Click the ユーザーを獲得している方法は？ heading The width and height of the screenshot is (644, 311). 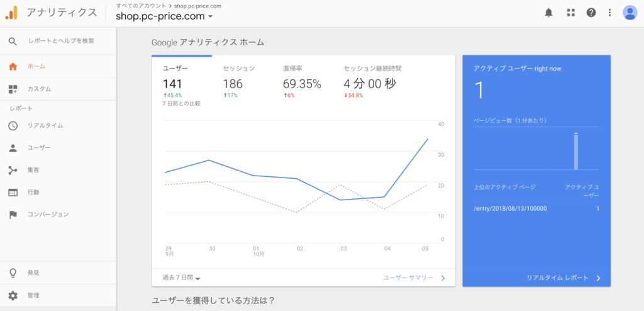tap(213, 301)
